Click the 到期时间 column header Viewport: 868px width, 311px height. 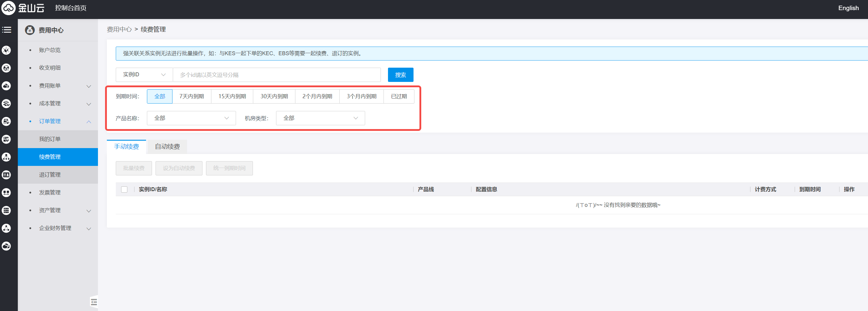click(x=810, y=190)
